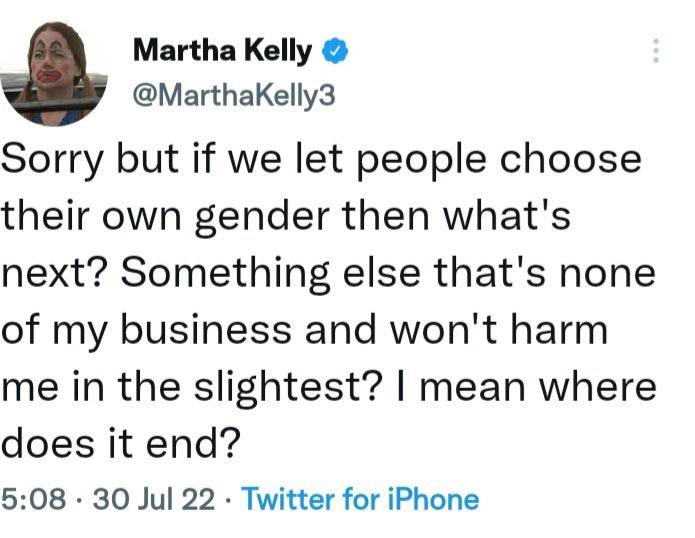The width and height of the screenshot is (695, 538).
Task: Click the final line "does it end?"
Action: click(x=121, y=441)
